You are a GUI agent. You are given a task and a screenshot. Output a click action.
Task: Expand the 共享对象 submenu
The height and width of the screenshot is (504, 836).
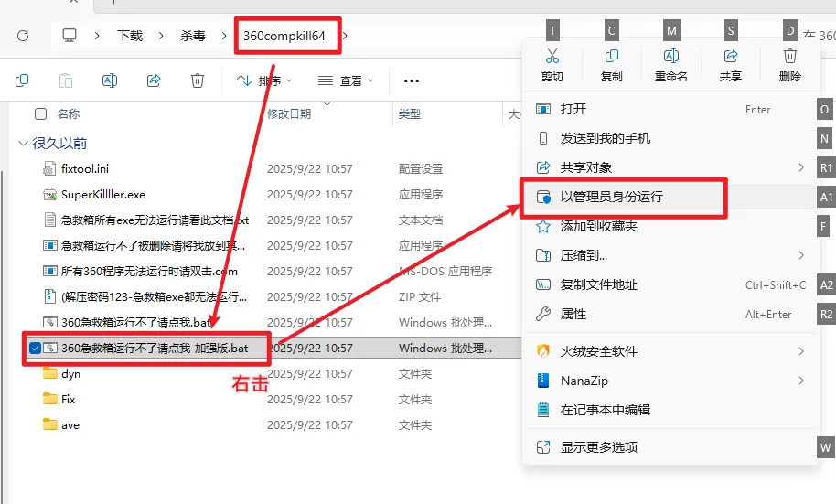801,167
